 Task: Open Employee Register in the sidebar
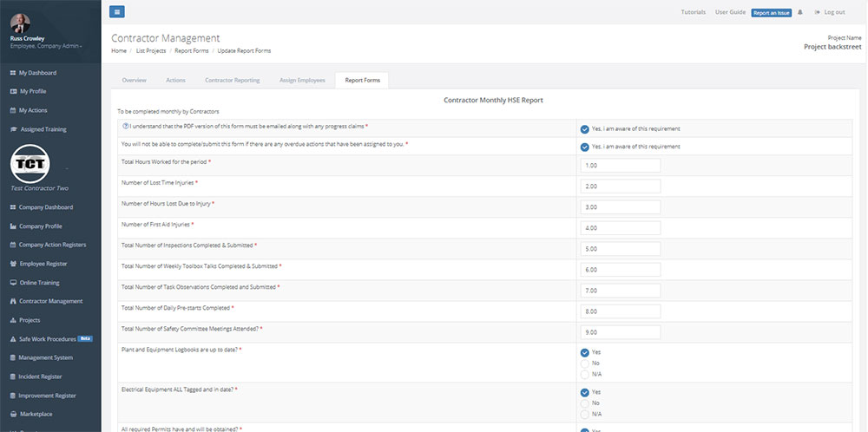coord(43,264)
